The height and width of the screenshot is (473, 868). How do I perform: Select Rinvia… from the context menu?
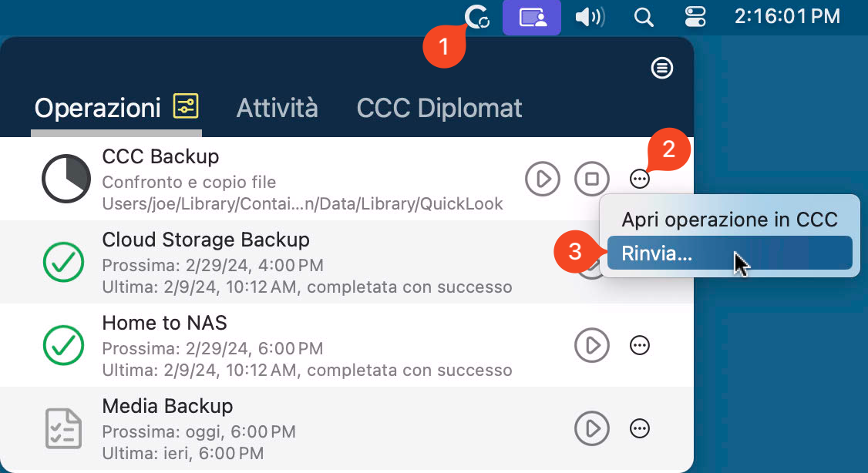coord(729,253)
